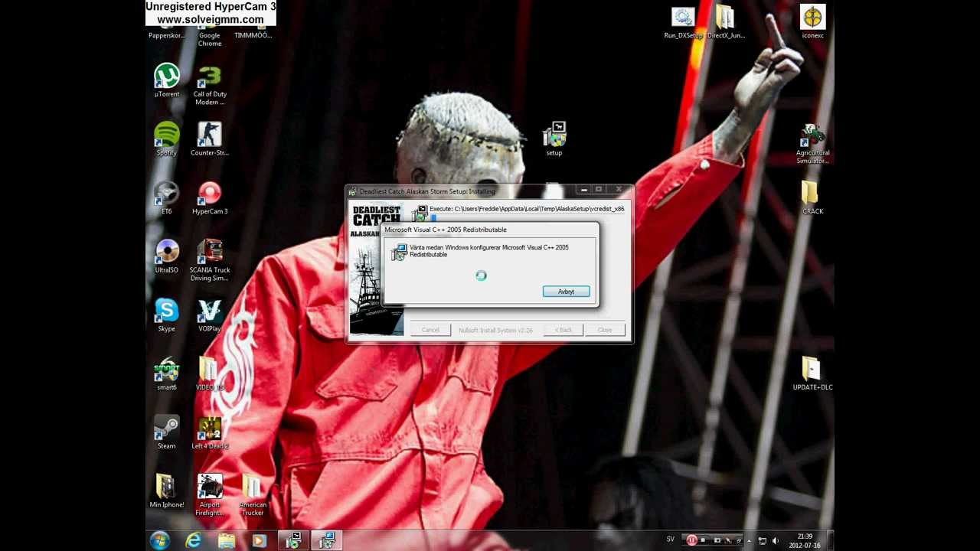Pause recording via the red HyperCam tray button
Screen dimensions: 980x551
click(x=691, y=540)
